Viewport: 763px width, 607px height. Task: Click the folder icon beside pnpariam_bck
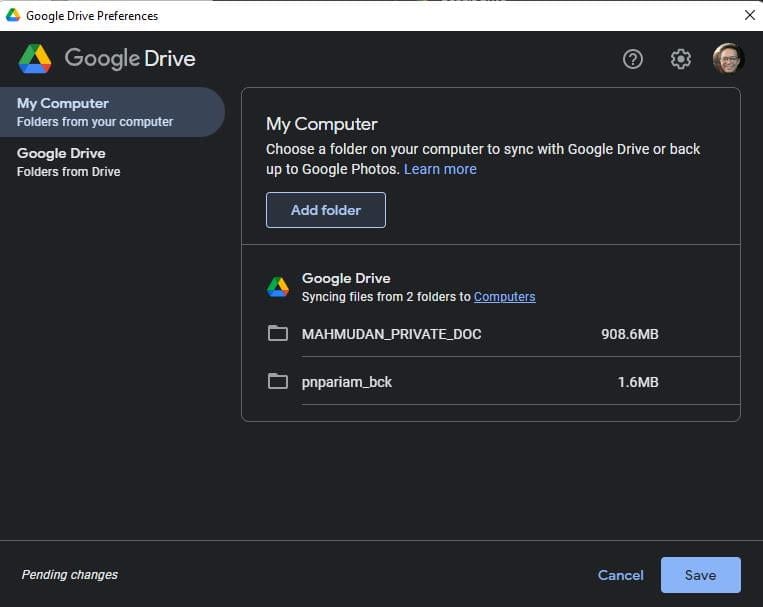[278, 381]
